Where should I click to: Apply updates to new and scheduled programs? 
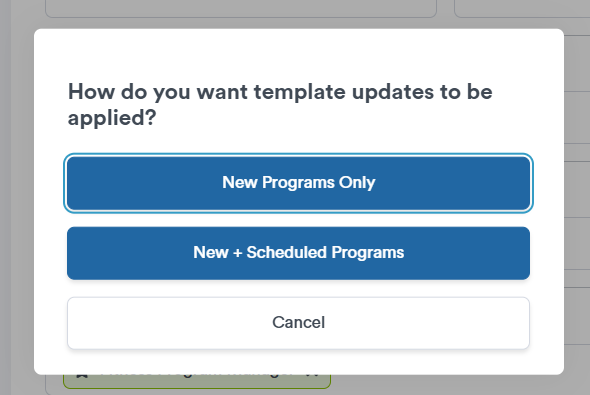(298, 253)
